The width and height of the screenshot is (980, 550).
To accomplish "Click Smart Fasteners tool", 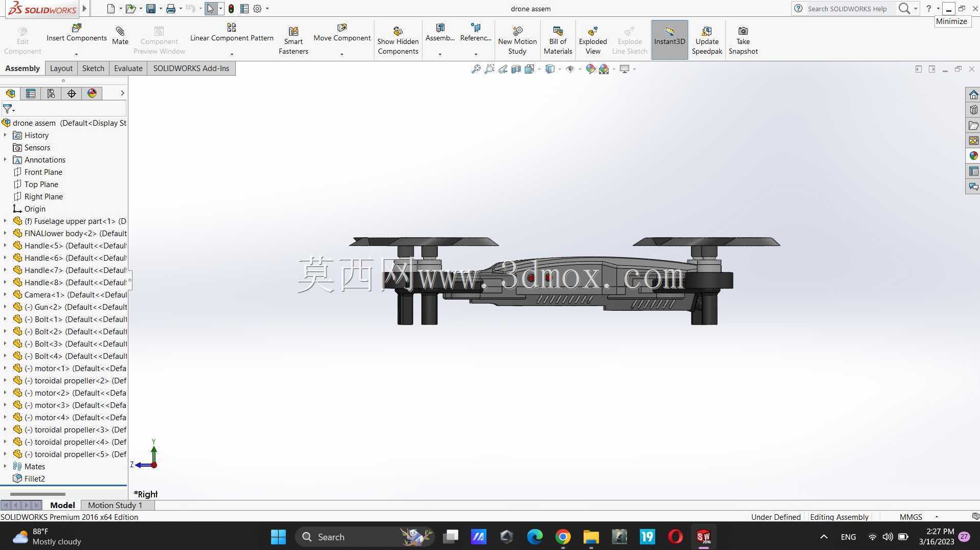I will coord(294,41).
